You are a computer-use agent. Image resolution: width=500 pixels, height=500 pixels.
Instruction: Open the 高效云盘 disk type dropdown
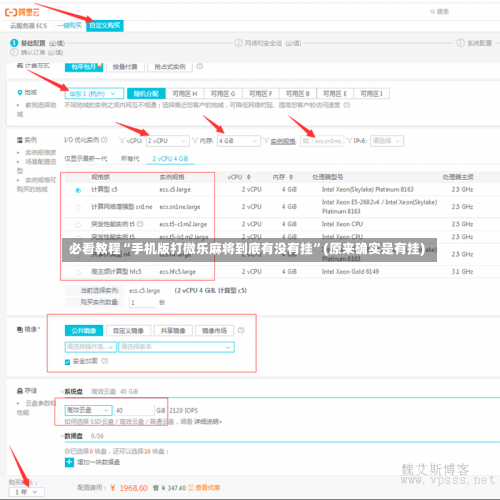click(88, 410)
